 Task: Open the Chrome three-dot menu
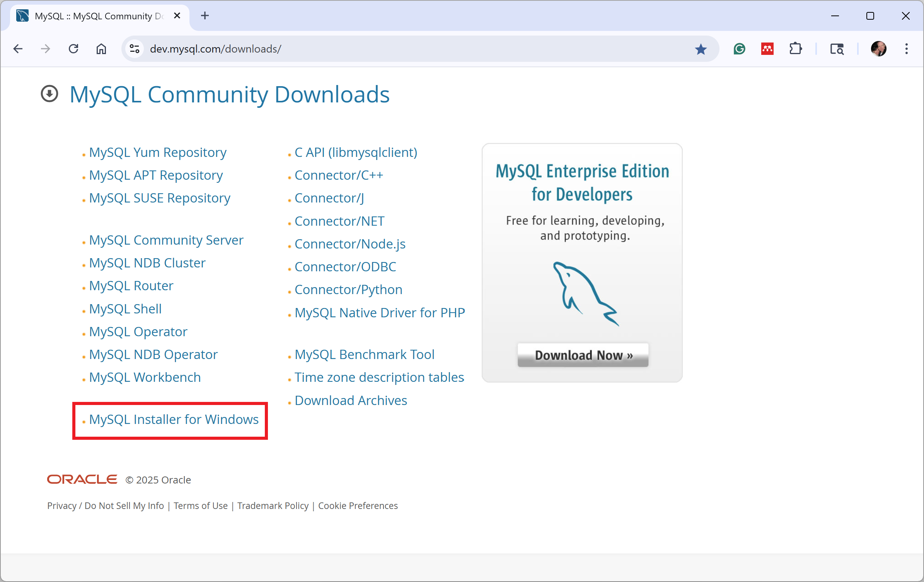907,49
